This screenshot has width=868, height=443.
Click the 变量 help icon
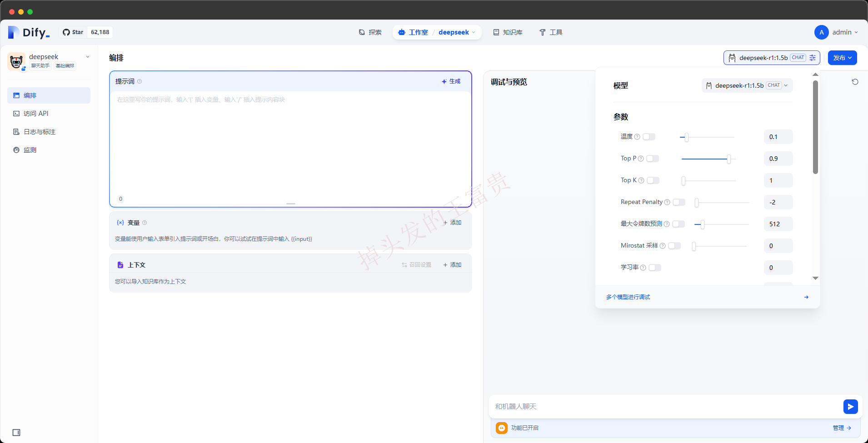[x=145, y=223]
